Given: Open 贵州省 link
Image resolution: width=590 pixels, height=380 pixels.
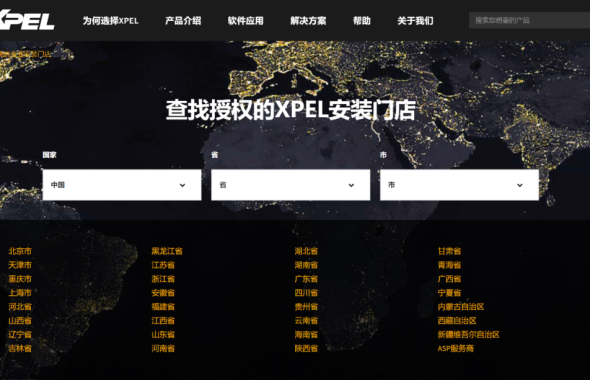Looking at the screenshot, I should click(306, 307).
